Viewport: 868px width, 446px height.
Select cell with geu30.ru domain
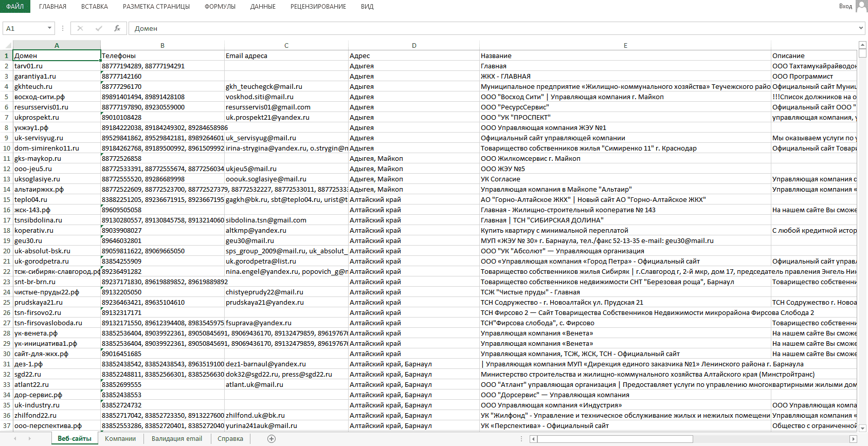tap(57, 240)
